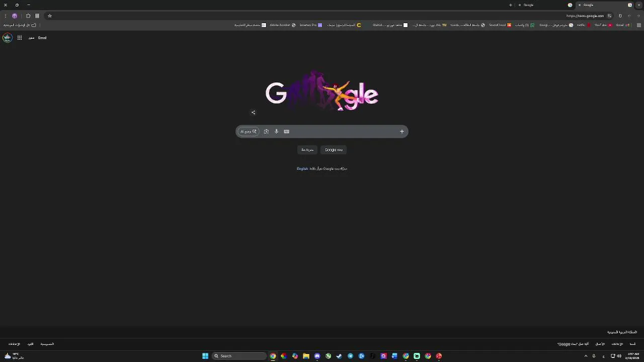Open the Privacy link in the footer
The image size is (644, 362).
pyautogui.click(x=47, y=344)
